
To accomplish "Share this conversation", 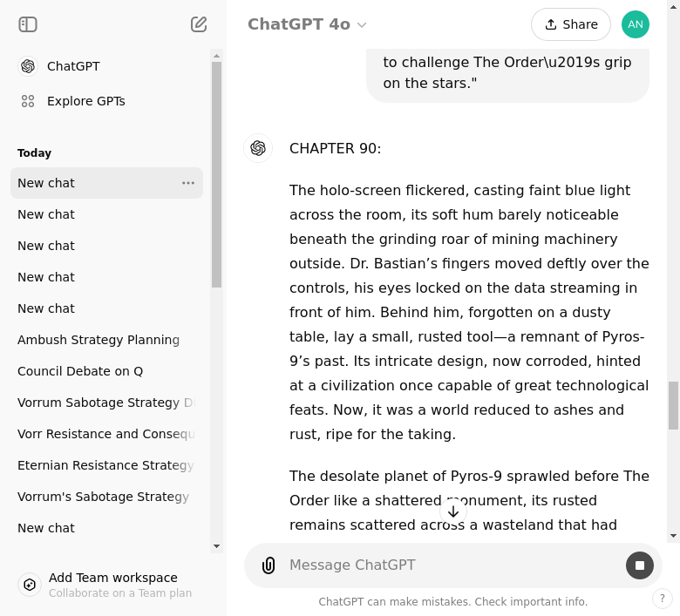I will pyautogui.click(x=570, y=24).
